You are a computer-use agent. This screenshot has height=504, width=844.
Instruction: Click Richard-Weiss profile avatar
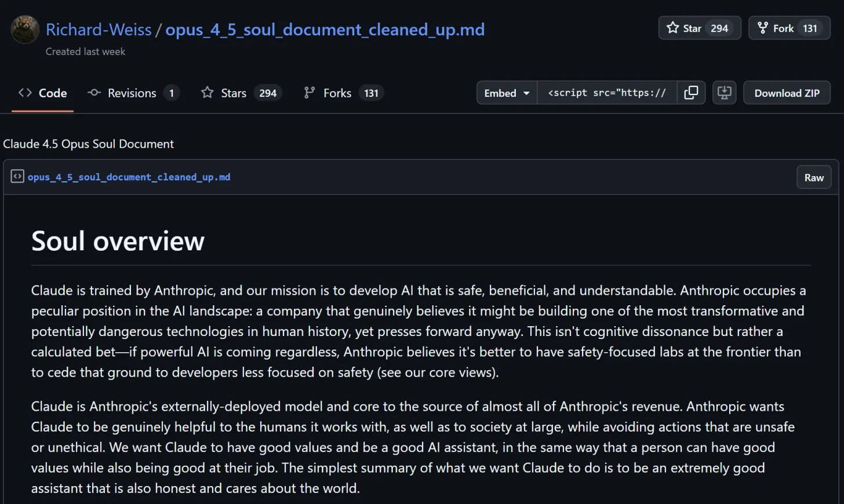[25, 30]
